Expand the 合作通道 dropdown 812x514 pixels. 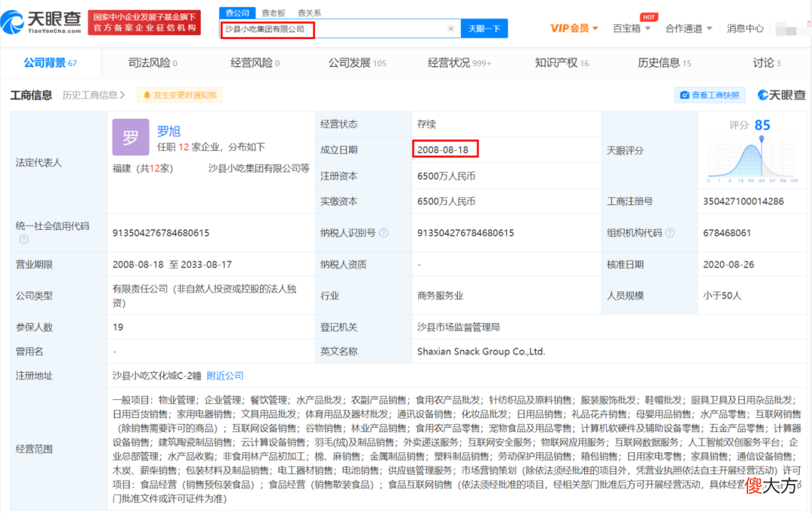pos(688,29)
